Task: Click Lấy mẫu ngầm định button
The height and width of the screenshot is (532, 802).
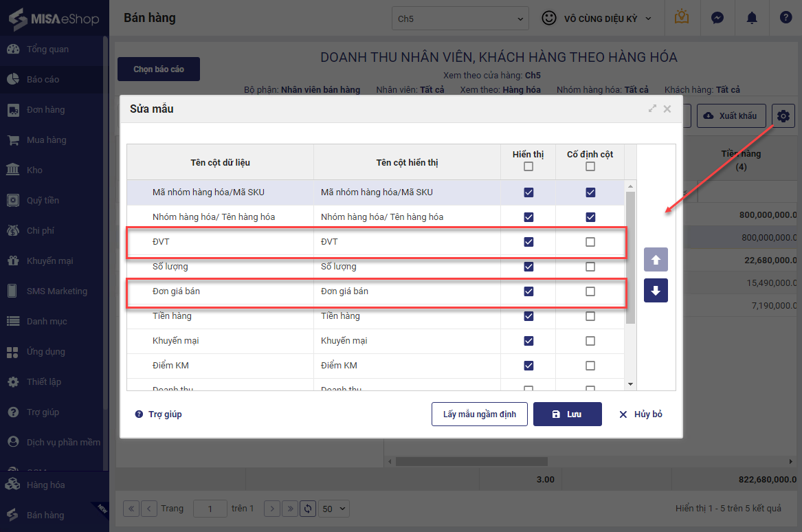Action: coord(479,414)
